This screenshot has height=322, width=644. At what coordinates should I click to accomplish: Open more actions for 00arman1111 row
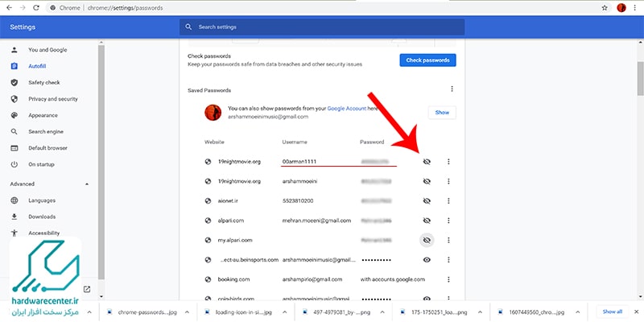click(x=448, y=162)
